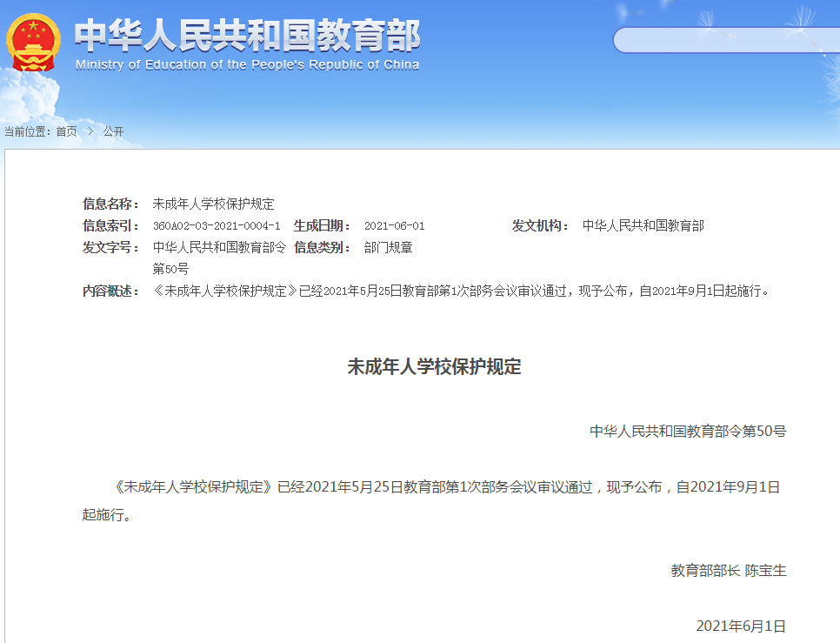
Task: Click the Ministry of Education English subtitle
Action: pos(247,65)
